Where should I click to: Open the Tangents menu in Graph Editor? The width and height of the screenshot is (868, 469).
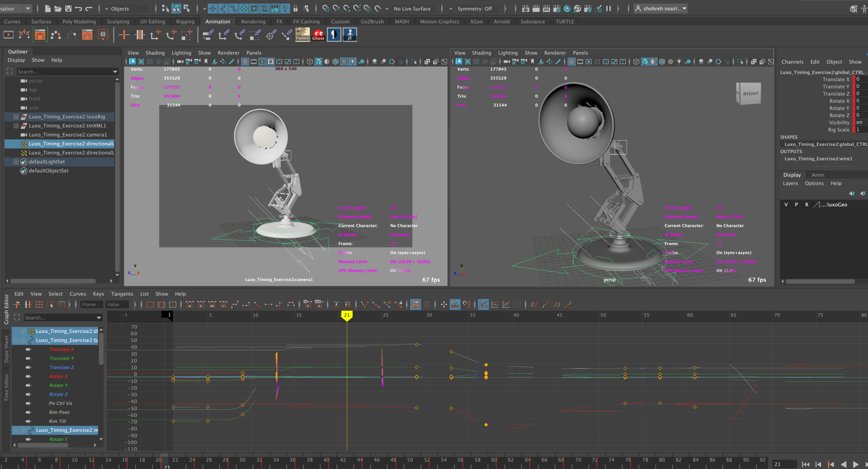tap(122, 294)
